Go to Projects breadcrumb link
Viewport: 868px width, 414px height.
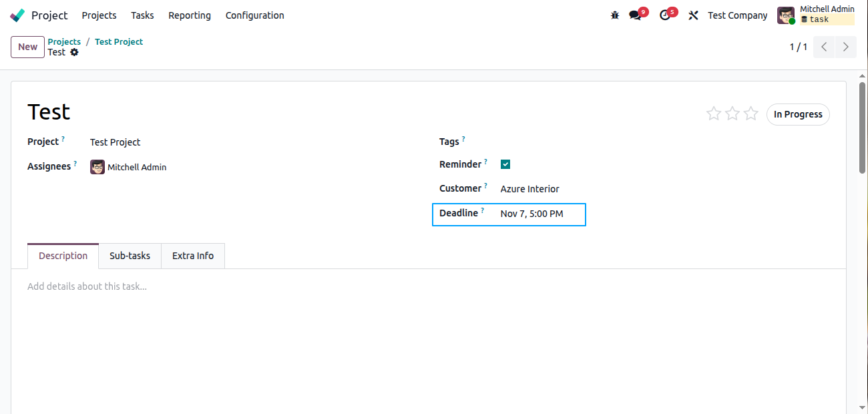coord(64,41)
